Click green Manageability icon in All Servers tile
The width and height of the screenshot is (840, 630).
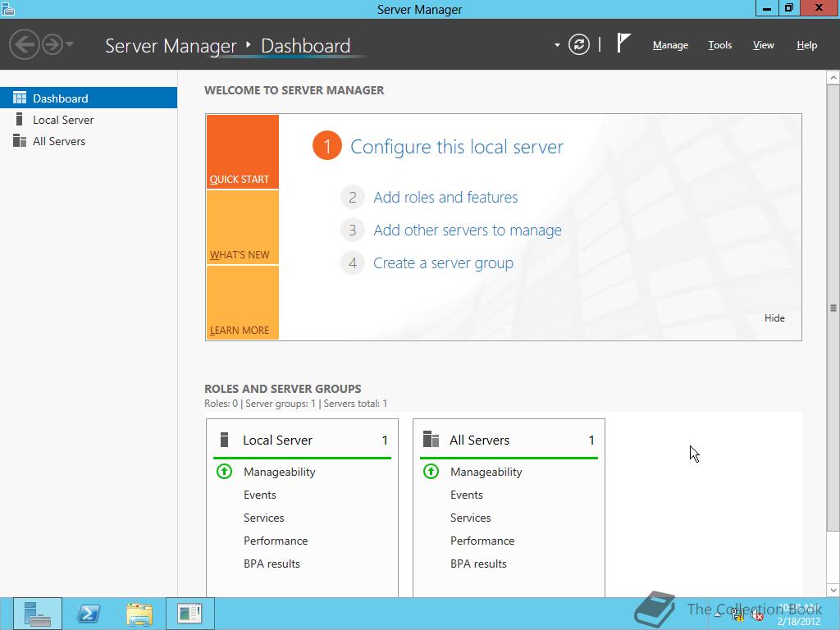[431, 472]
